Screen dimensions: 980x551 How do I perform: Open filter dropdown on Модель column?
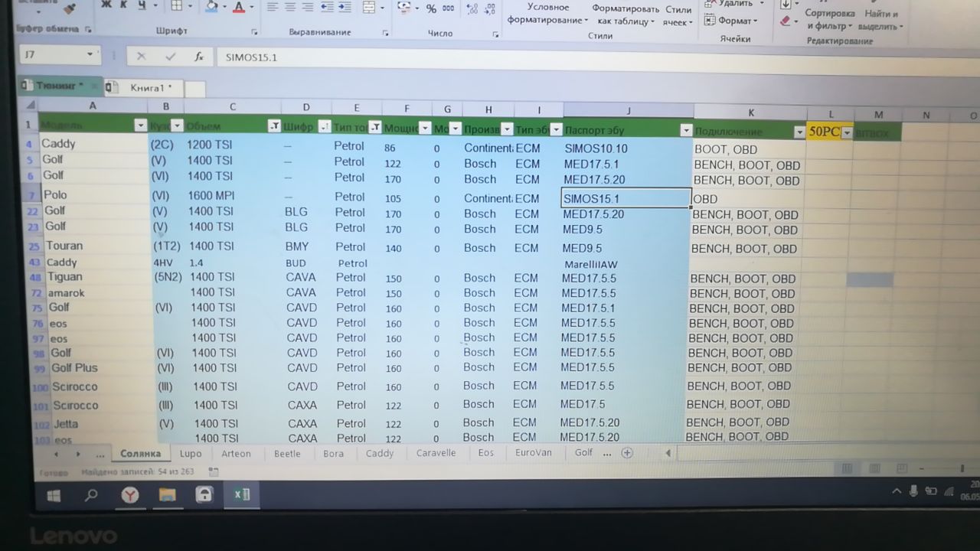[x=140, y=126]
